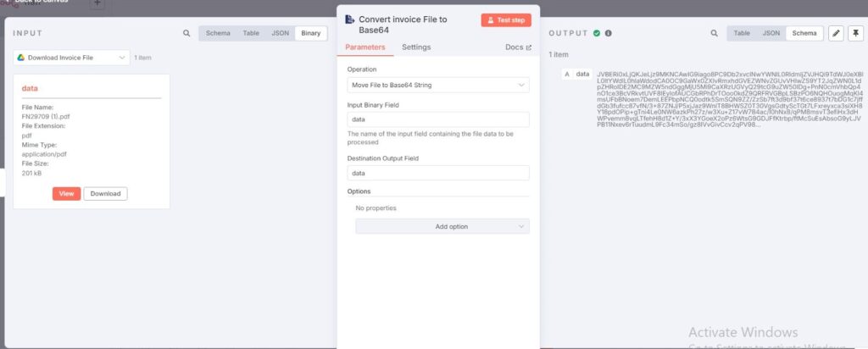Click the Destination Output Field textbox
868x349 pixels.
point(438,173)
